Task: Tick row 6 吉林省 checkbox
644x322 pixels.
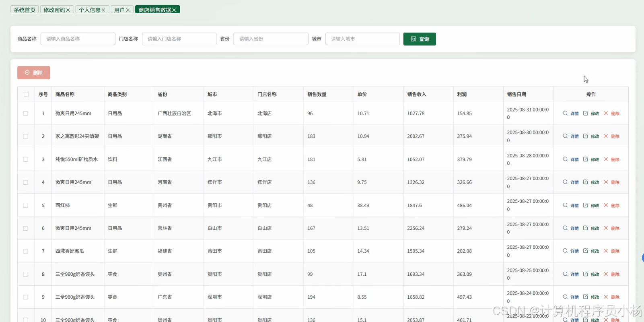Action: (x=26, y=228)
